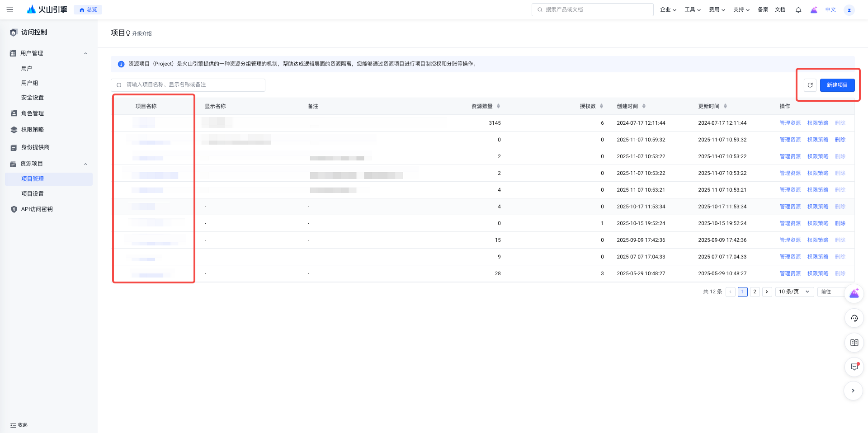Sort the table by 更新时间
This screenshot has width=868, height=433.
pyautogui.click(x=725, y=106)
